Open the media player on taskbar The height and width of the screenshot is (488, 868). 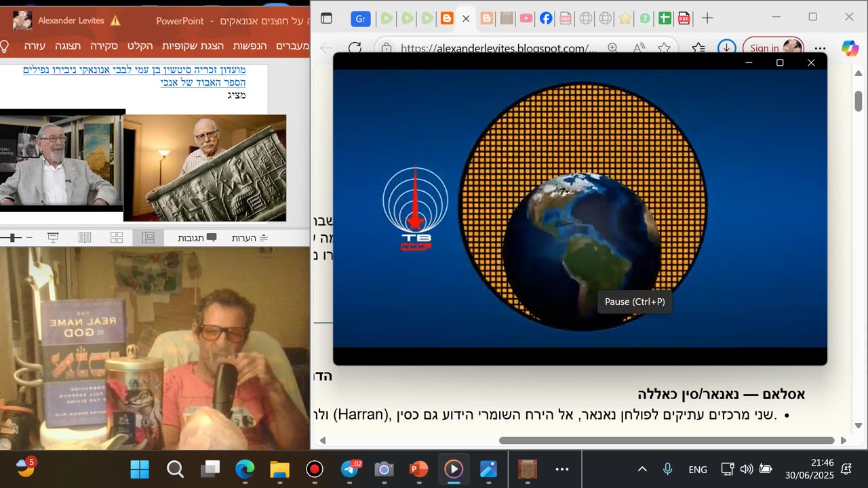[454, 469]
